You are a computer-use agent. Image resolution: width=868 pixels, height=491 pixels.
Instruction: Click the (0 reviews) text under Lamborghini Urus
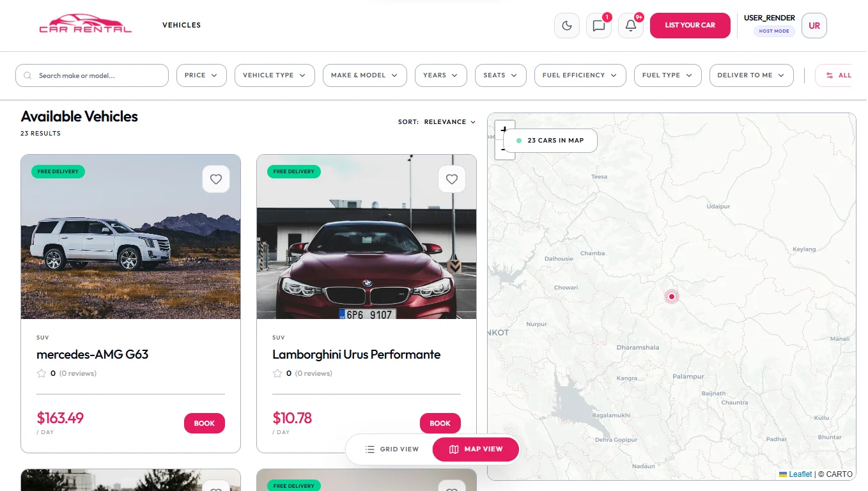[x=314, y=373]
